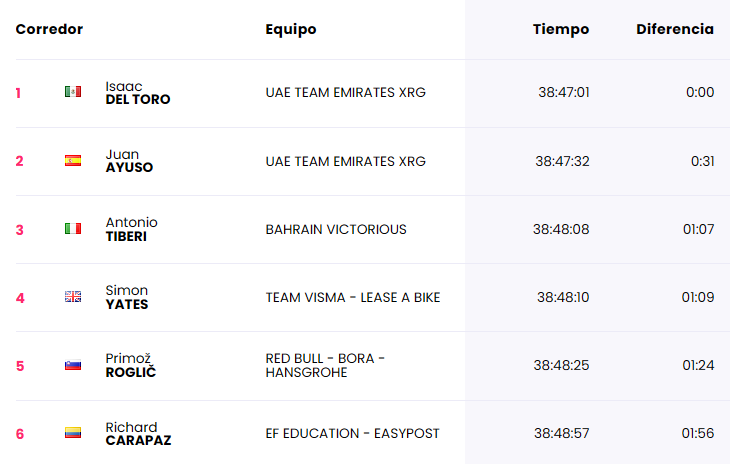This screenshot has height=464, width=731.
Task: Click the Equipo column header
Action: coord(291,29)
